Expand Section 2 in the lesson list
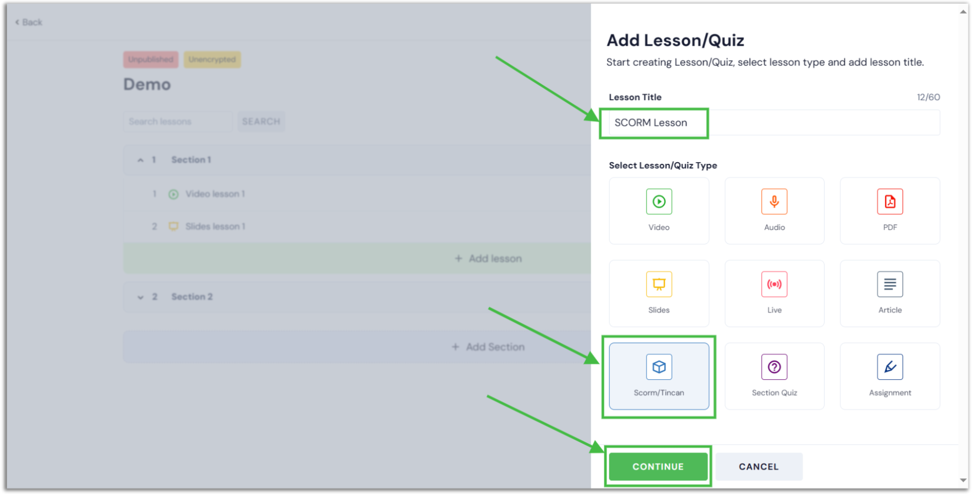The image size is (980, 494). coord(140,297)
